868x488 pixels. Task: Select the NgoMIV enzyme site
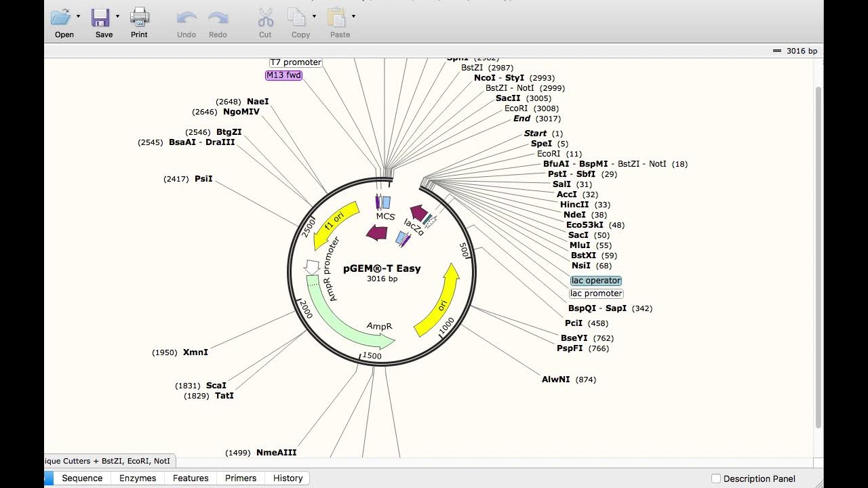point(241,112)
